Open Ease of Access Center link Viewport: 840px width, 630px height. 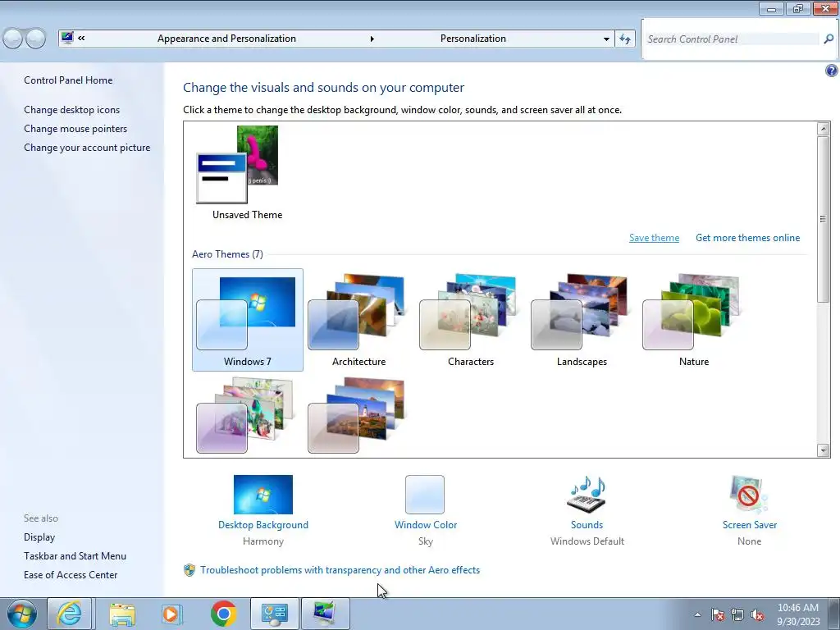tap(71, 575)
